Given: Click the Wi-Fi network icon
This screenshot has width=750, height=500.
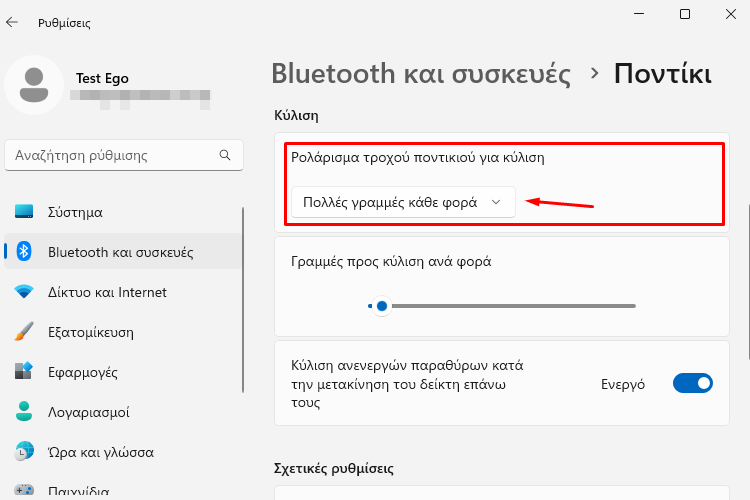Looking at the screenshot, I should tap(24, 291).
